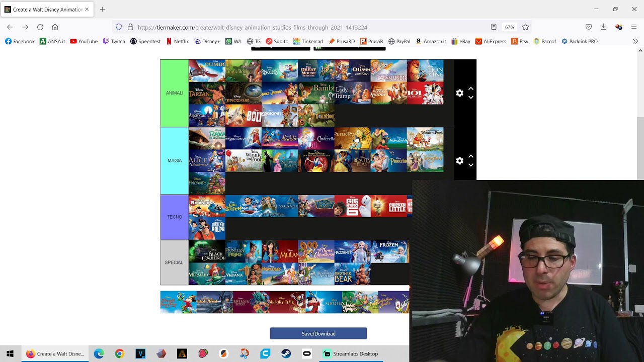Click the Save/Download button
The image size is (644, 362).
[x=318, y=333]
